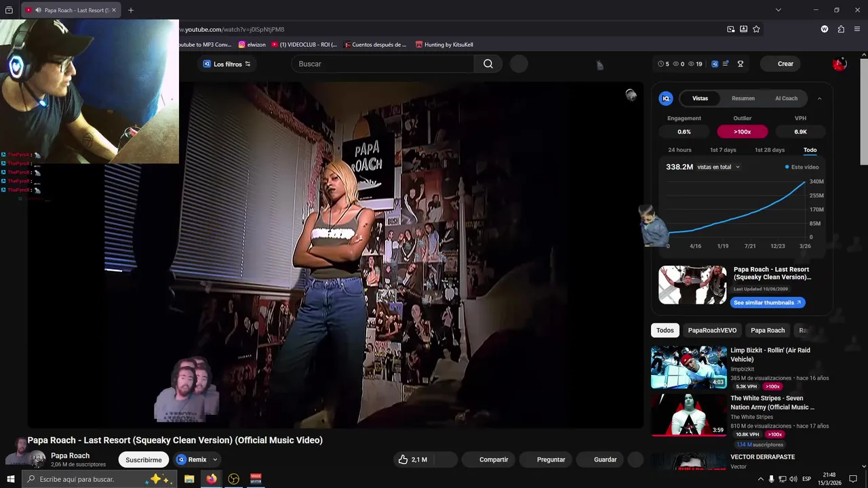Select the 24 hours range tab
The image size is (868, 488).
(679, 150)
